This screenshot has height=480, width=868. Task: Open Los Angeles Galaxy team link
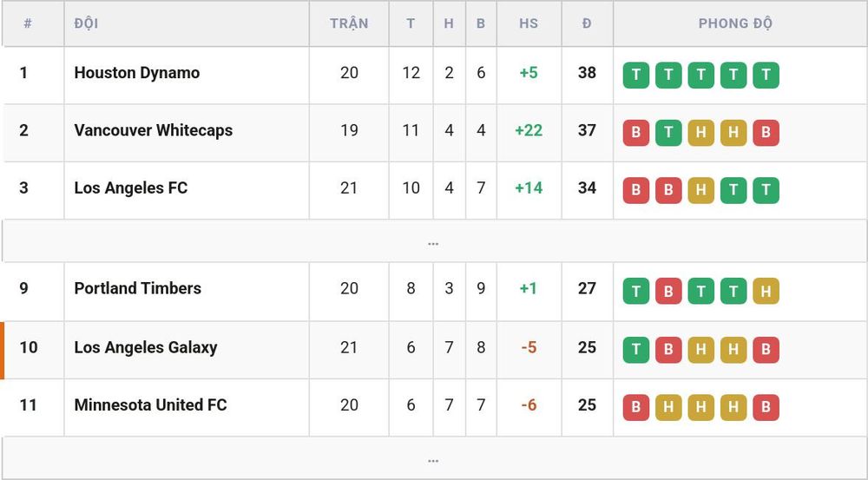point(146,348)
